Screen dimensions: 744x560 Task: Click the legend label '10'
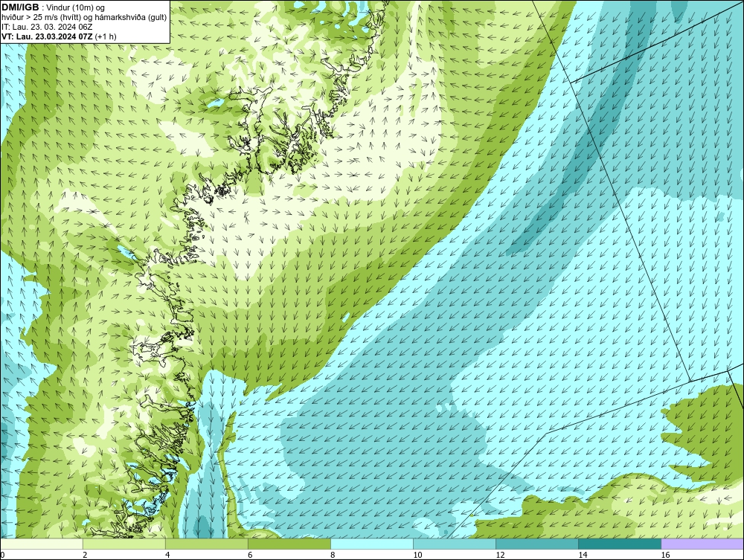pyautogui.click(x=417, y=555)
